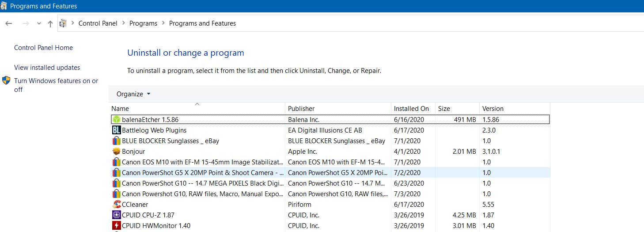This screenshot has width=644, height=232.
Task: Click version 2.3.0 cell
Action: click(x=489, y=130)
